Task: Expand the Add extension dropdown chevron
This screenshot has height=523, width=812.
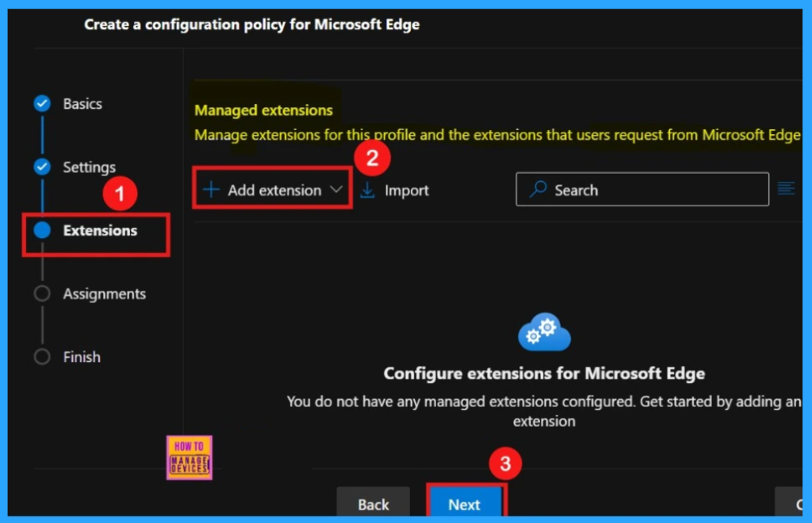Action: tap(336, 190)
